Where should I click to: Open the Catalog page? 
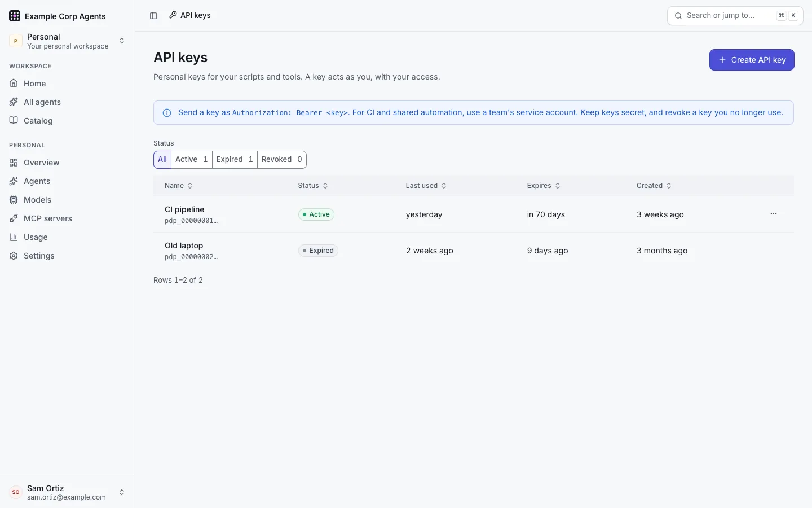coord(68,121)
